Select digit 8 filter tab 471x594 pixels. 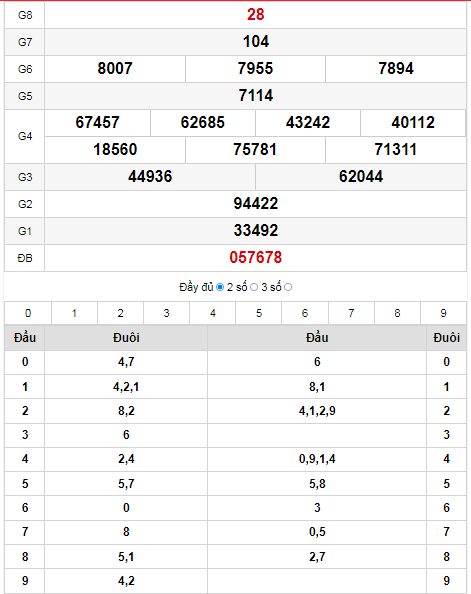click(x=397, y=313)
